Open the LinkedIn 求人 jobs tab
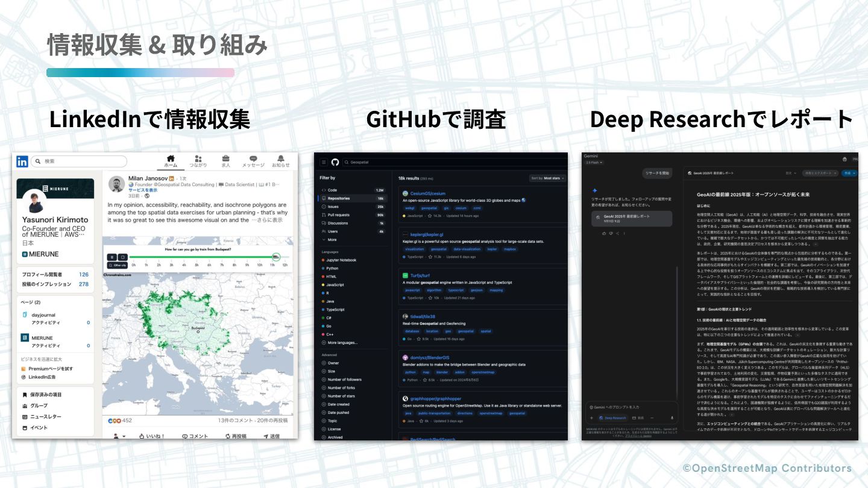The image size is (868, 488). (x=225, y=161)
